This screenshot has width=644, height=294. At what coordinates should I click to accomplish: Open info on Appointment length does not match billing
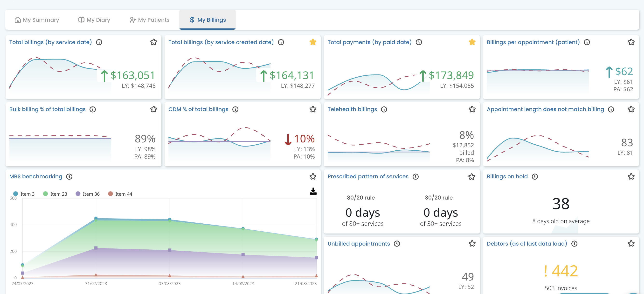pos(611,109)
